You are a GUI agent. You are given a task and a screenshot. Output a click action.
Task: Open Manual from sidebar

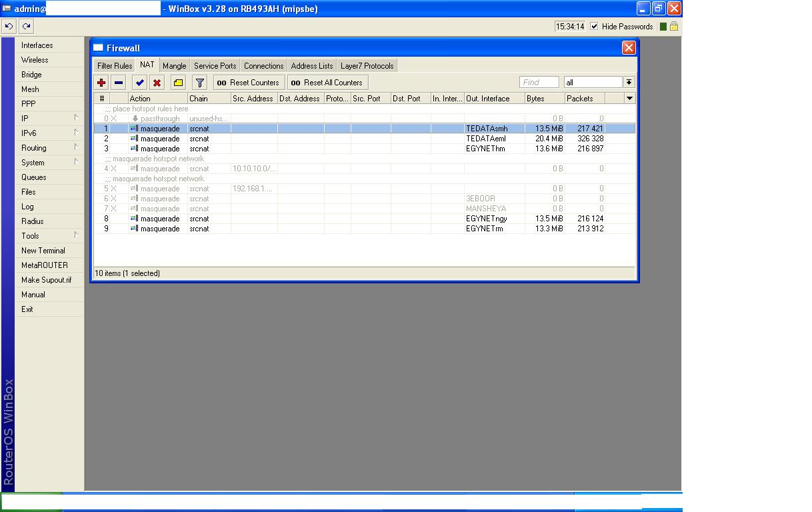coord(49,295)
